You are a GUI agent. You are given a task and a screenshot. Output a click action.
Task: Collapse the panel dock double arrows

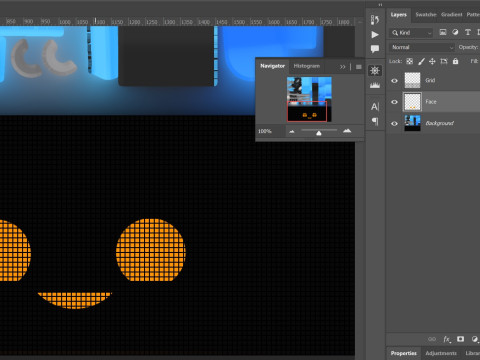[380, 5]
